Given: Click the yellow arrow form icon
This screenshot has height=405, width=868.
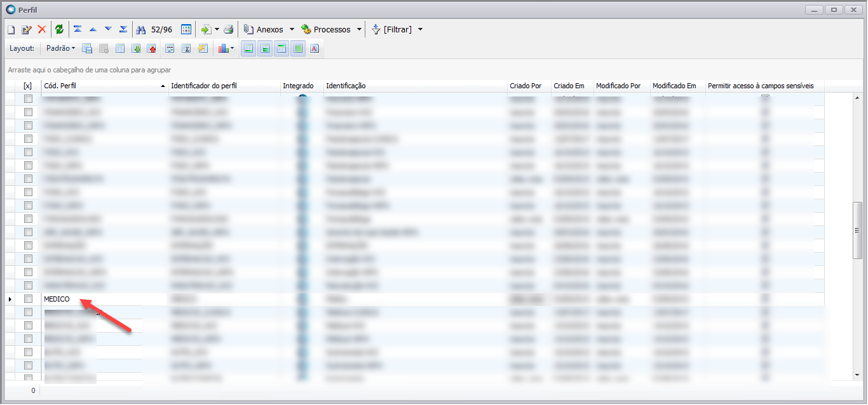Looking at the screenshot, I should tap(203, 48).
